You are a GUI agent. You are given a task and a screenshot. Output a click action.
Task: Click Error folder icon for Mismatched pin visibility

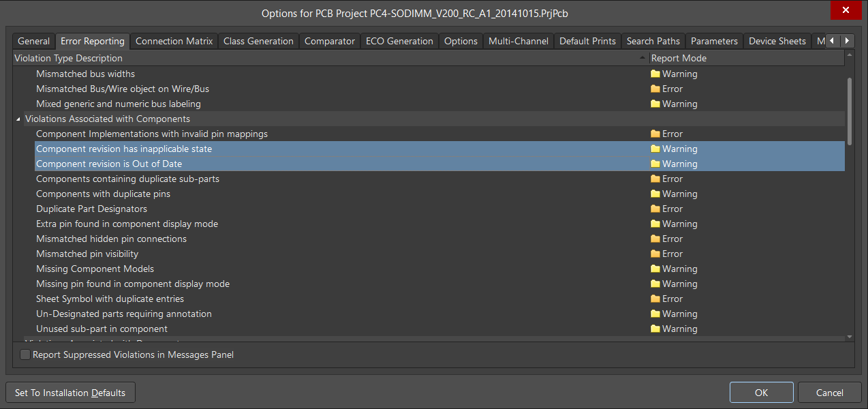(x=654, y=253)
